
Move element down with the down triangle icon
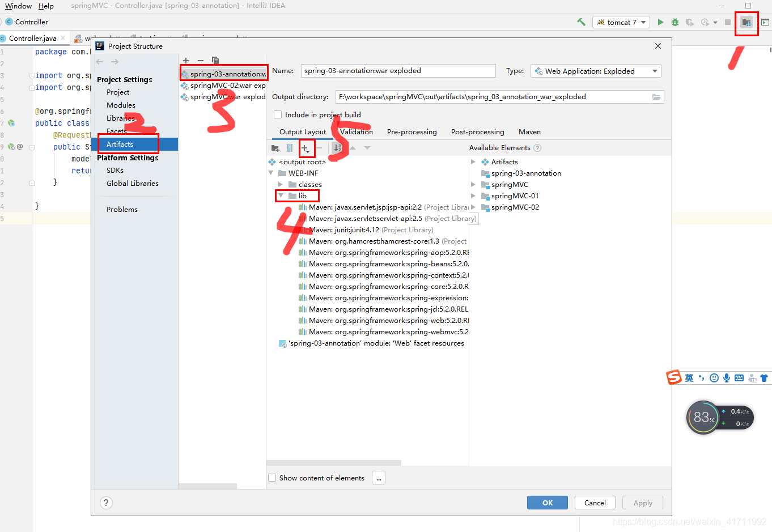(367, 148)
